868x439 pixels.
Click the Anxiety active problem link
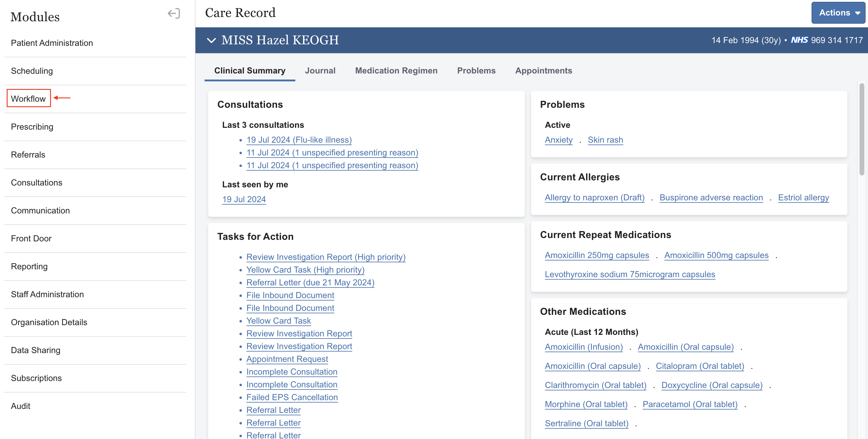pyautogui.click(x=558, y=140)
